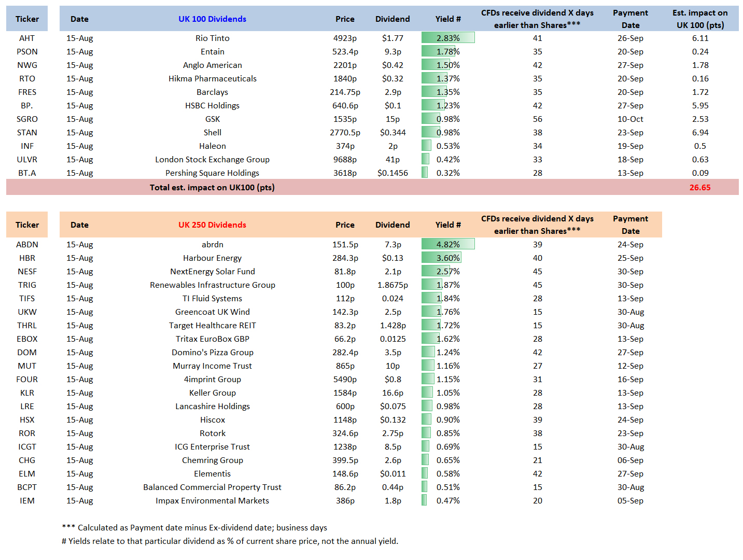743x560 pixels.
Task: Click the UK 250 Dividends header
Action: (x=212, y=225)
